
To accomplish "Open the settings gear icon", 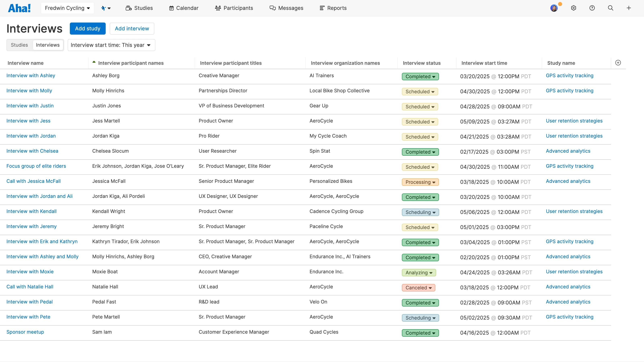I will click(x=574, y=8).
